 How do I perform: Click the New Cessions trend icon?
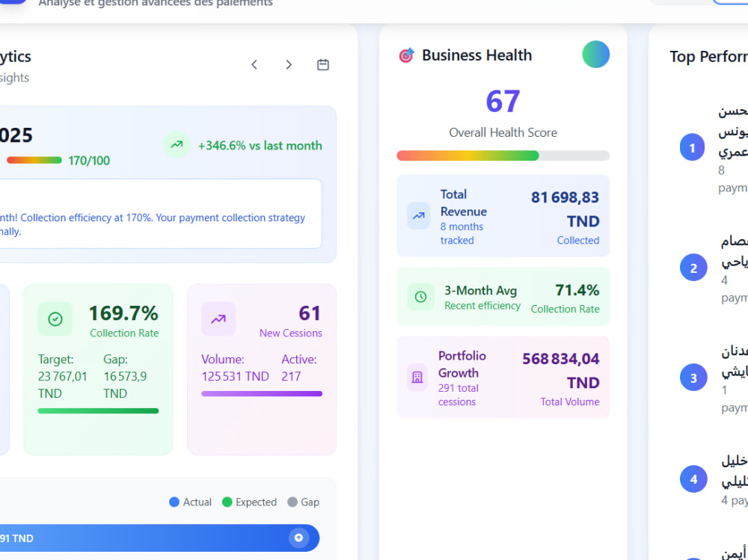[x=218, y=319]
